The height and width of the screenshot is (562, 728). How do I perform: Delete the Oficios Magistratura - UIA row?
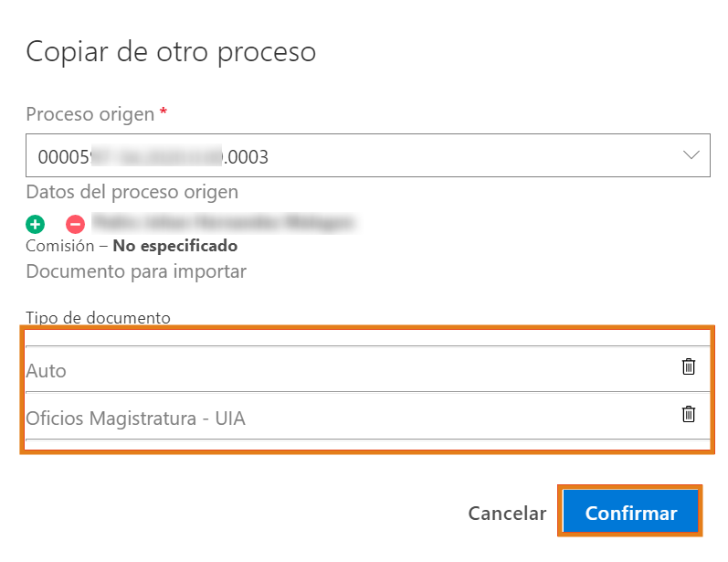pyautogui.click(x=689, y=414)
